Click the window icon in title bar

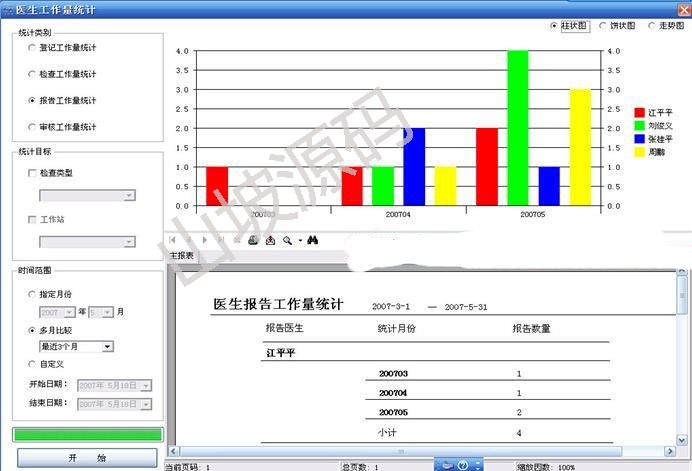pyautogui.click(x=8, y=10)
